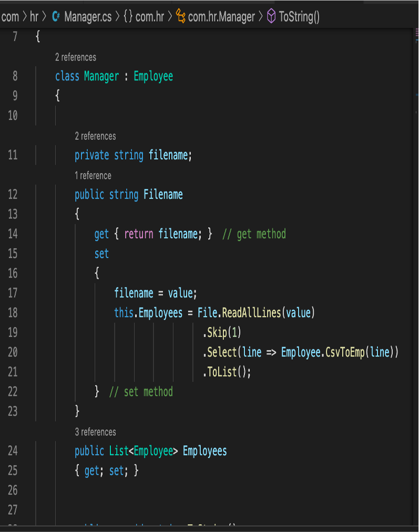Select the ToString() breadcrumb item
This screenshot has height=532, width=419.
(x=299, y=17)
